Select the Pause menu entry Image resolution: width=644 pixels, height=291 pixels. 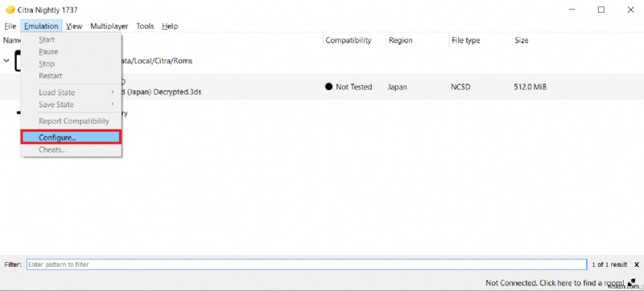(71, 51)
